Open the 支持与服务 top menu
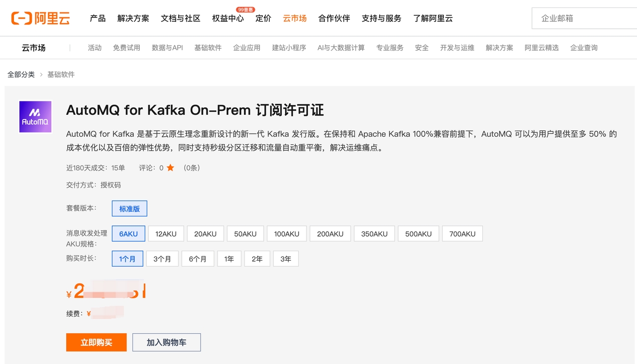The height and width of the screenshot is (364, 637). [x=382, y=18]
